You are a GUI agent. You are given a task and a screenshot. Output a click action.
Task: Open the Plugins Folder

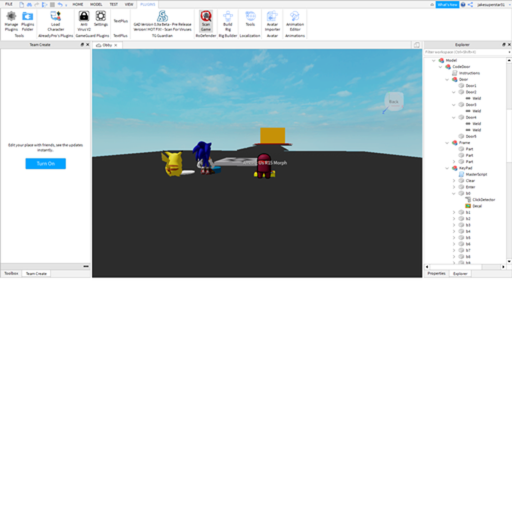(x=28, y=21)
